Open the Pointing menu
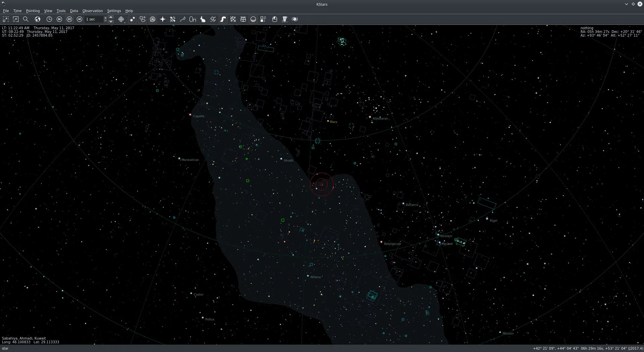 (x=33, y=11)
